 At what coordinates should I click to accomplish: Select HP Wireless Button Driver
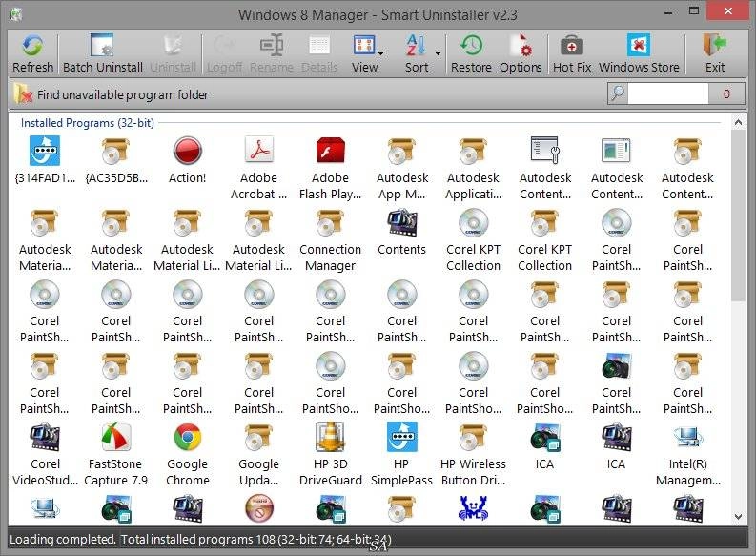pos(473,455)
